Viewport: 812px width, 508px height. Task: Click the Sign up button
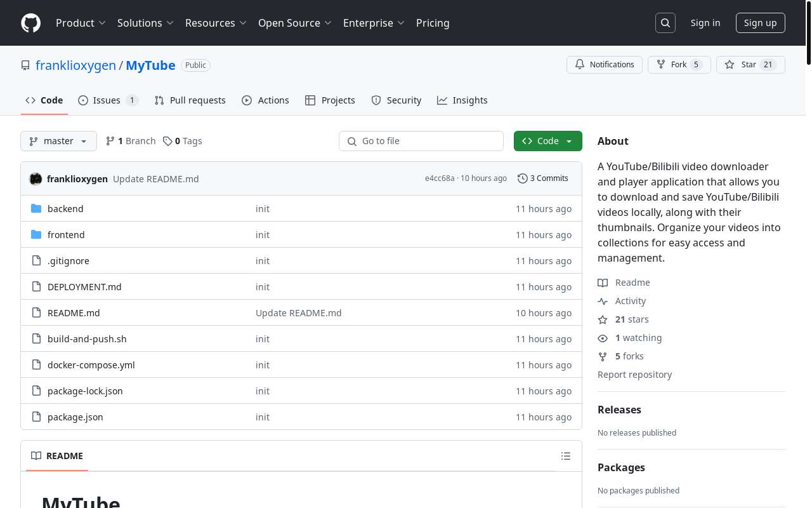tap(760, 23)
